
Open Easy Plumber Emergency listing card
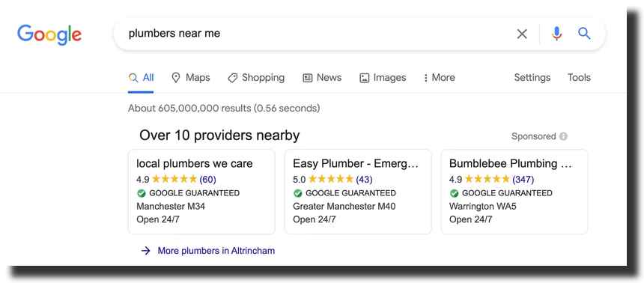click(x=358, y=192)
